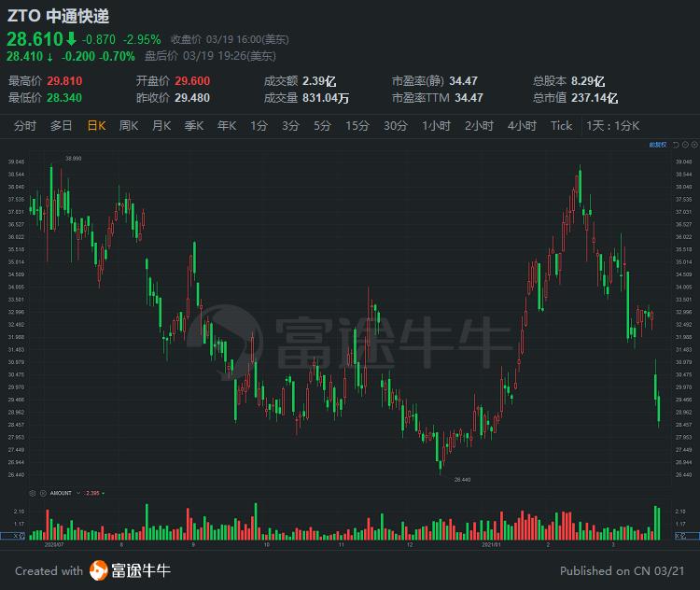This screenshot has height=590, width=700.
Task: Click the 开盘价 value 29.600
Action: coord(192,81)
